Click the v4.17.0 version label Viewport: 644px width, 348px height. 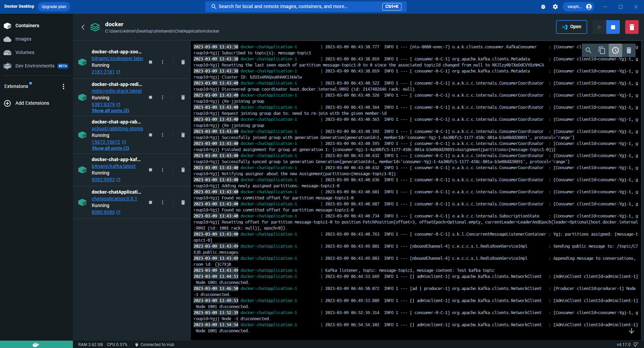point(624,345)
